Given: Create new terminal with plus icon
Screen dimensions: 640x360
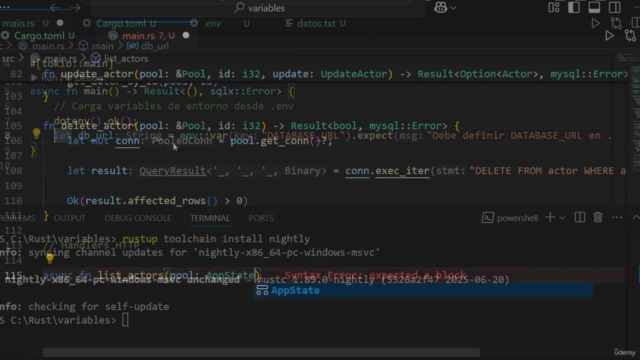Looking at the screenshot, I should tap(550, 218).
